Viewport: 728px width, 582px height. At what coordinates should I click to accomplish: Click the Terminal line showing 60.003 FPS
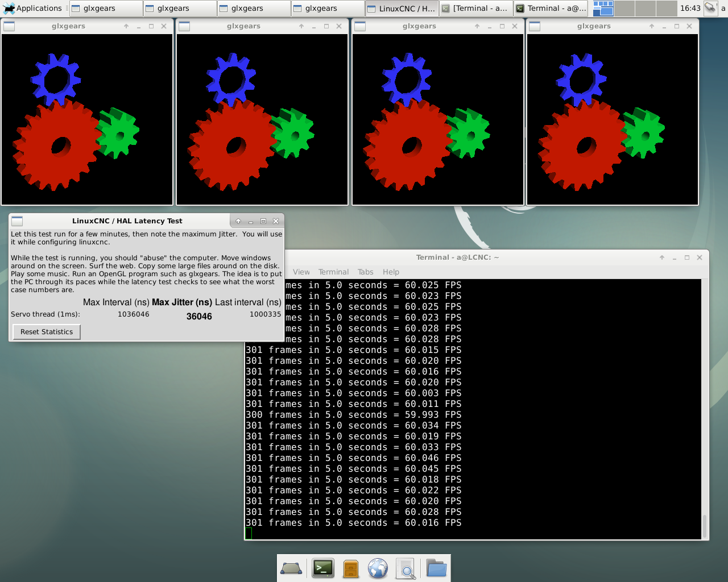coord(354,393)
